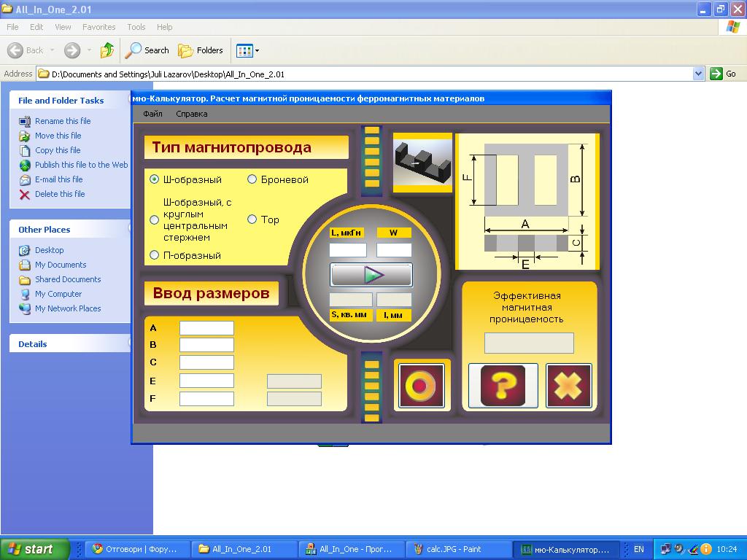This screenshot has width=747, height=560.
Task: Click the yellow question mark help icon
Action: [503, 386]
